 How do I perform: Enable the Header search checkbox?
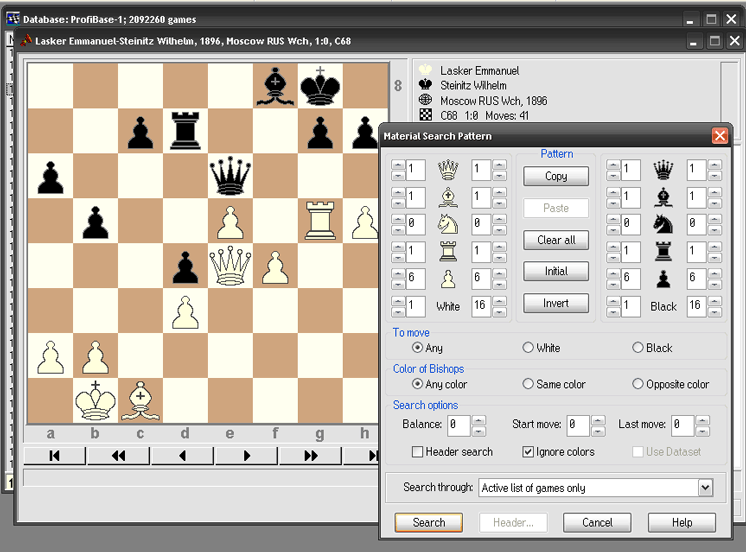pos(417,452)
